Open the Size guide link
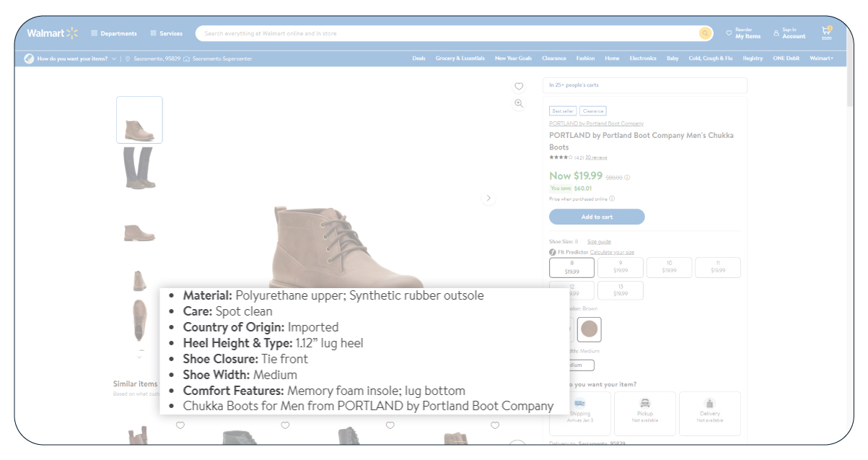The image size is (868, 460). [599, 242]
